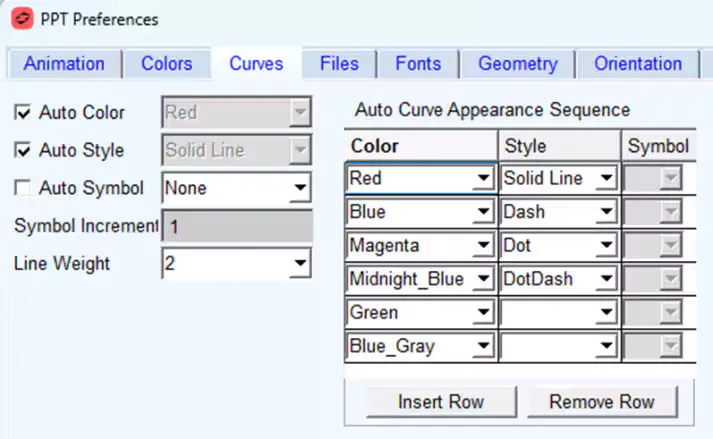Click the PPT Preferences app icon
This screenshot has width=713, height=439.
point(19,19)
